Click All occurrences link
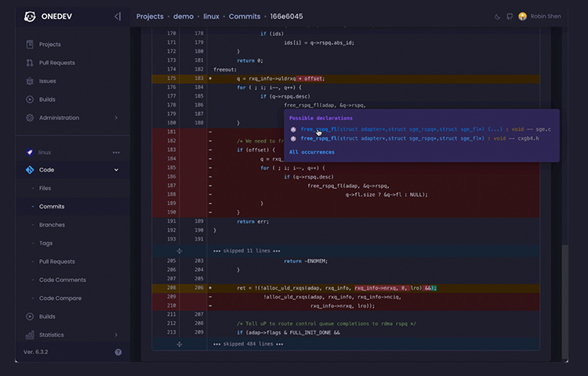This screenshot has height=376, width=588. (x=311, y=152)
